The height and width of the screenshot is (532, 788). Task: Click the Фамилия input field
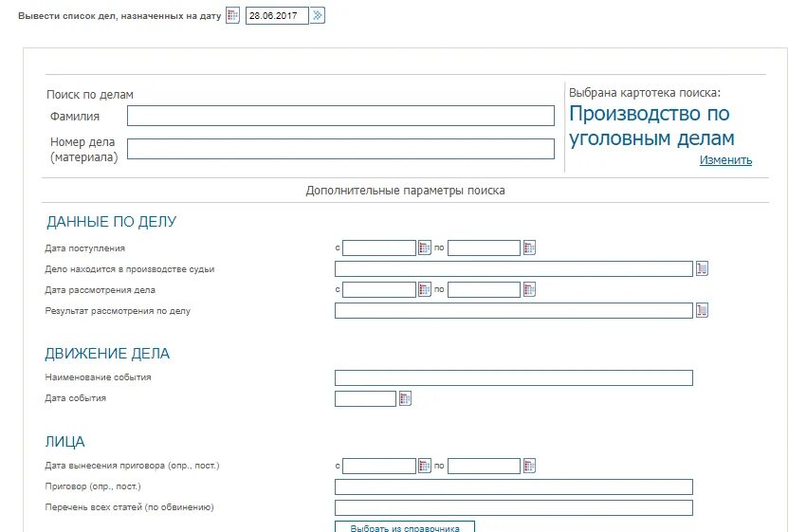(340, 116)
